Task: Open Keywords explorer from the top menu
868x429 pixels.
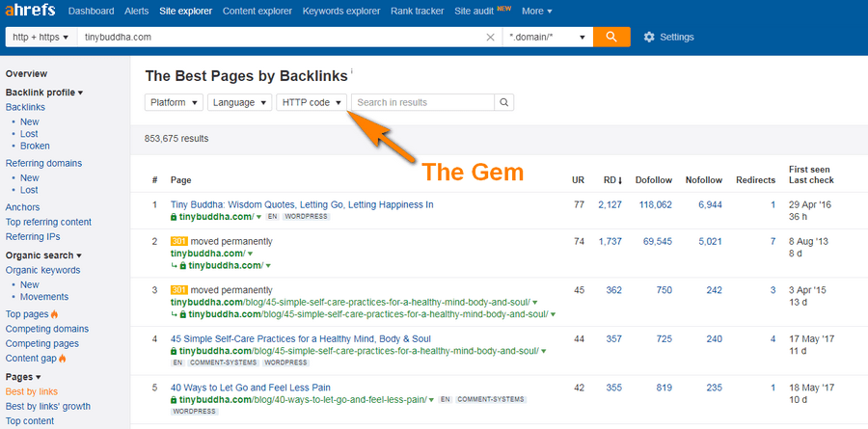Action: 341,11
